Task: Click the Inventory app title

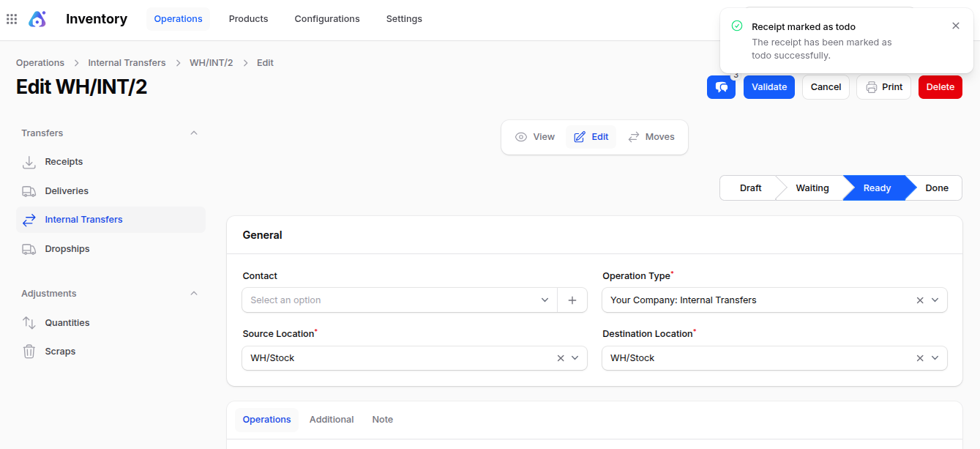Action: click(97, 19)
